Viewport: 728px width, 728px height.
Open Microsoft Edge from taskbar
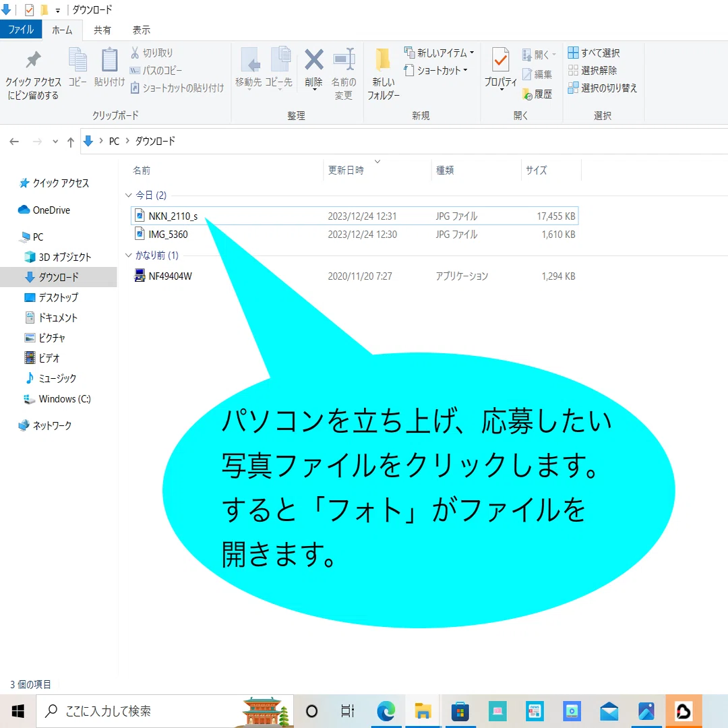click(x=386, y=711)
